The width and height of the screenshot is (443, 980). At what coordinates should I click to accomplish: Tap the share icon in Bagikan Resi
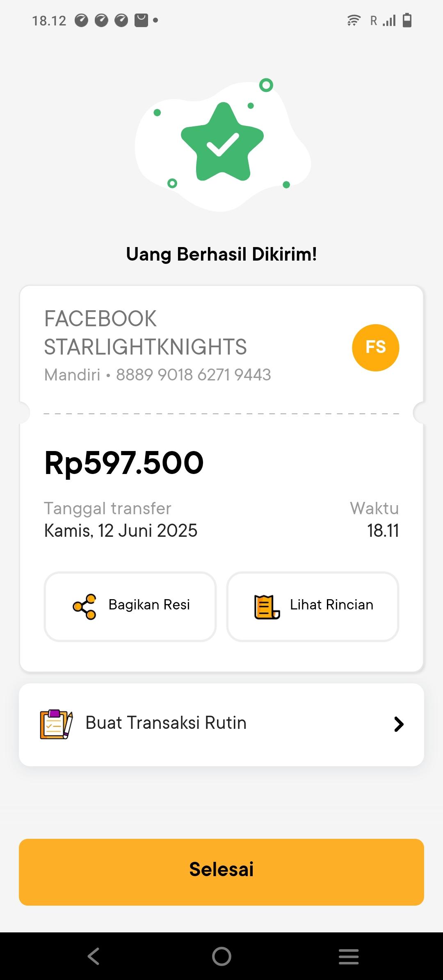pos(84,607)
